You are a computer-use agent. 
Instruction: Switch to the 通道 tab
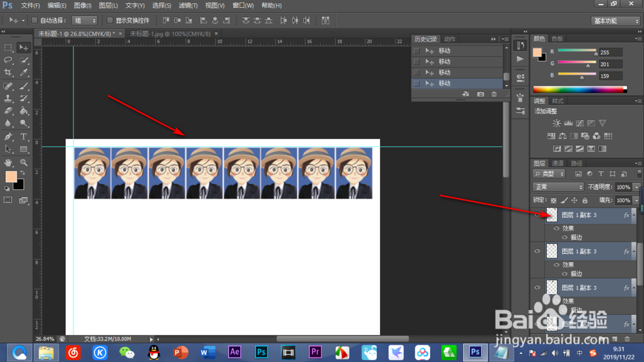point(557,163)
